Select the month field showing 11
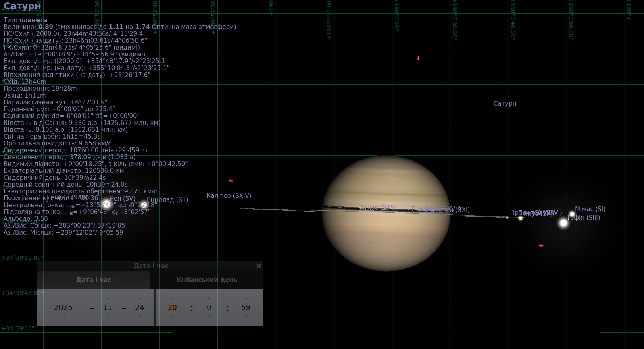 point(108,307)
